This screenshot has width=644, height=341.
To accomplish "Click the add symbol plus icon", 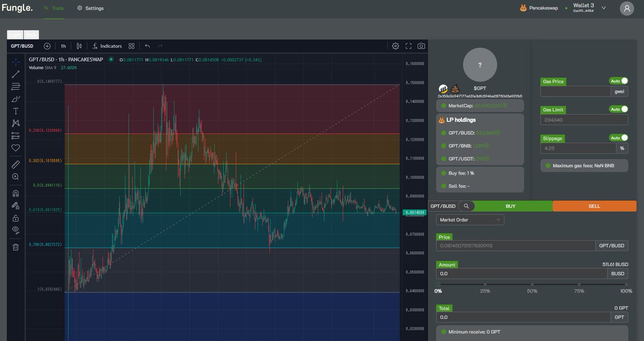I will pyautogui.click(x=47, y=46).
